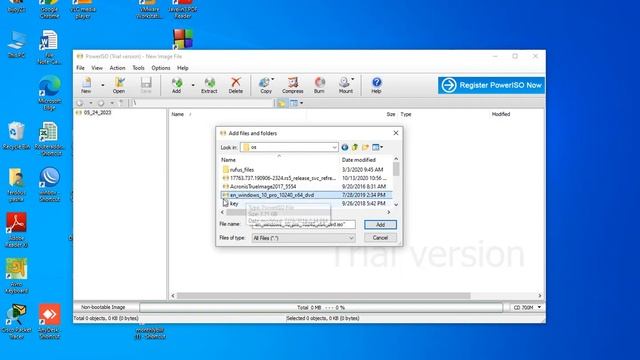
Task: Sort by the Modified column header
Action: click(500, 114)
